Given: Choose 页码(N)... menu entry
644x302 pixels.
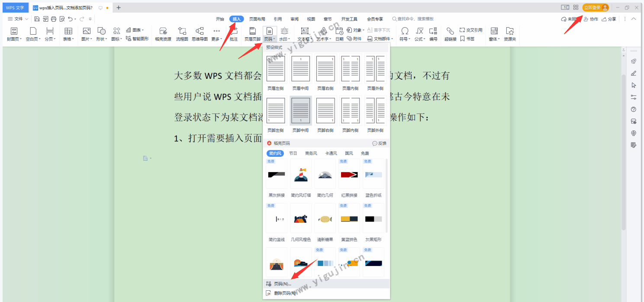Looking at the screenshot, I should (x=326, y=284).
